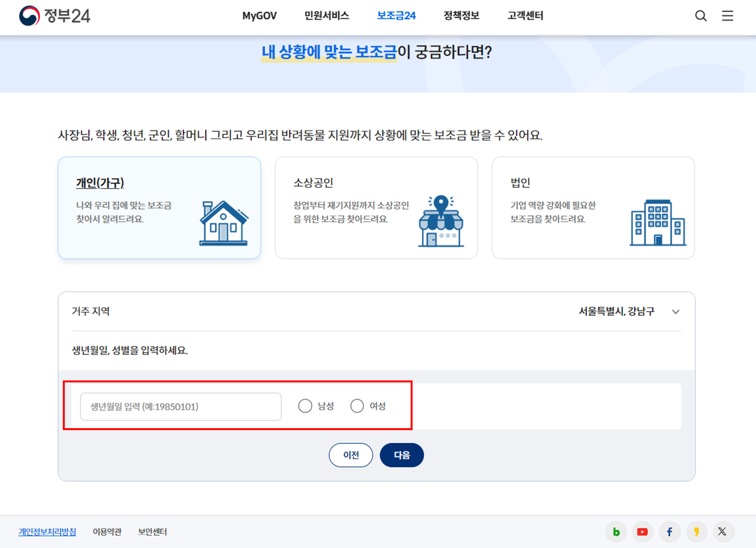Click the building illustration on 법인 card
This screenshot has width=756, height=548.
click(x=658, y=222)
